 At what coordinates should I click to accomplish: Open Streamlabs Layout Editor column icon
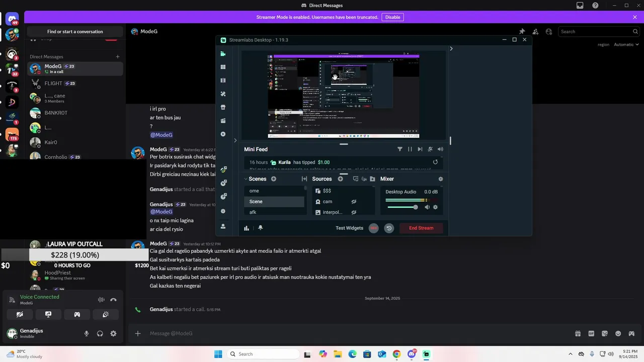tap(223, 80)
